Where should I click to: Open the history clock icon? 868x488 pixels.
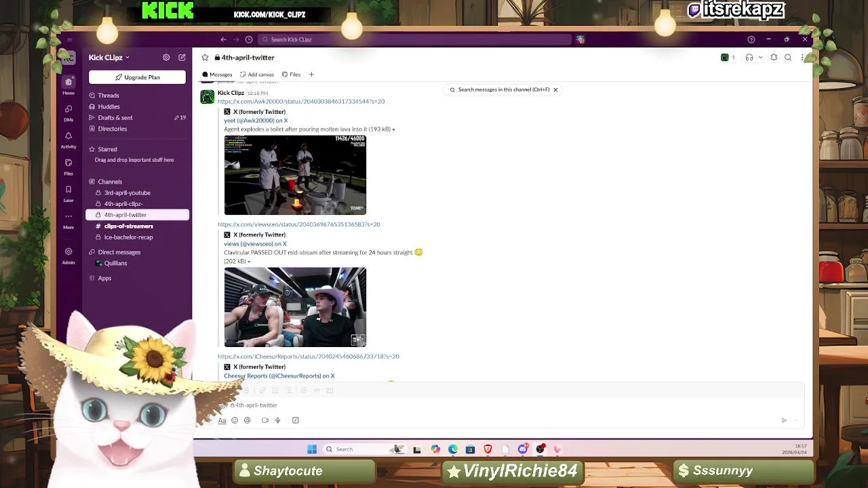249,39
